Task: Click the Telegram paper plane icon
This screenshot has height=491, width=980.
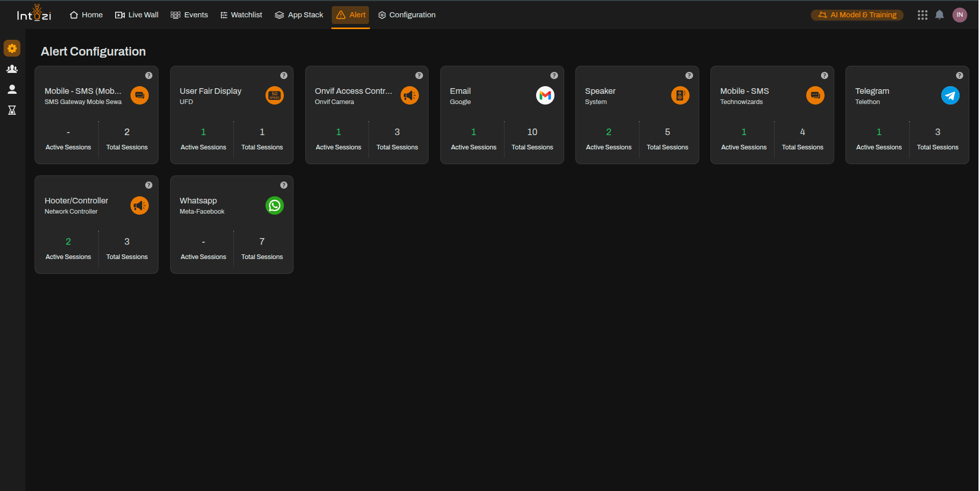Action: 950,95
